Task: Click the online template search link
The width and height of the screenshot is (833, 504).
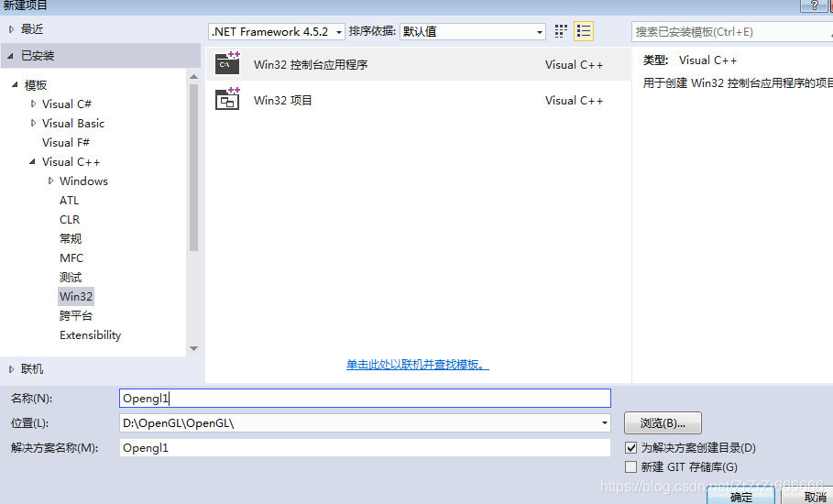Action: [417, 365]
